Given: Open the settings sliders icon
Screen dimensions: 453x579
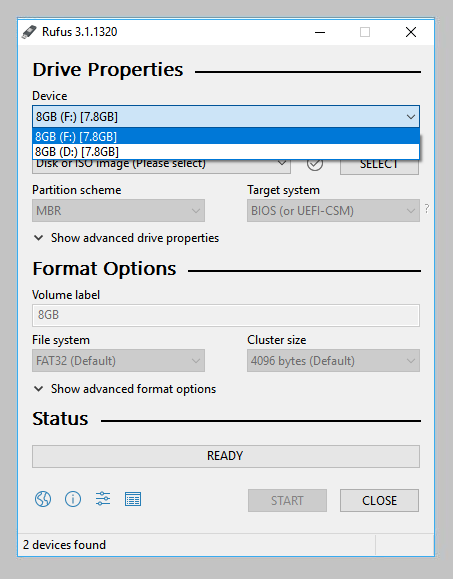Looking at the screenshot, I should point(103,499).
